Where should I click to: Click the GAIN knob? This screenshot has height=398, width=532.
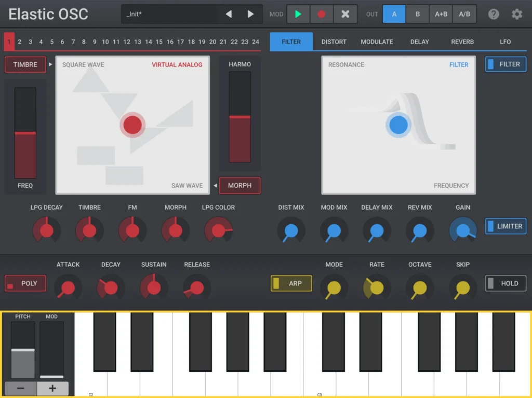pos(463,230)
